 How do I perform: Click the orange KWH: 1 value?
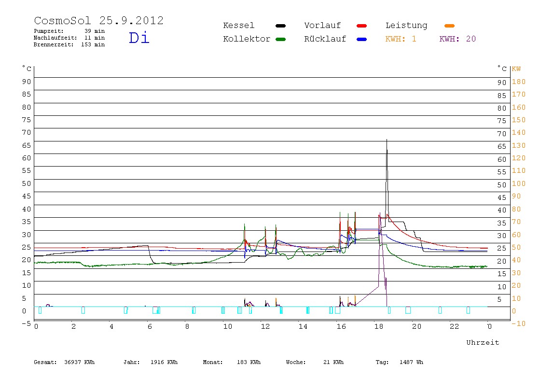click(x=401, y=39)
